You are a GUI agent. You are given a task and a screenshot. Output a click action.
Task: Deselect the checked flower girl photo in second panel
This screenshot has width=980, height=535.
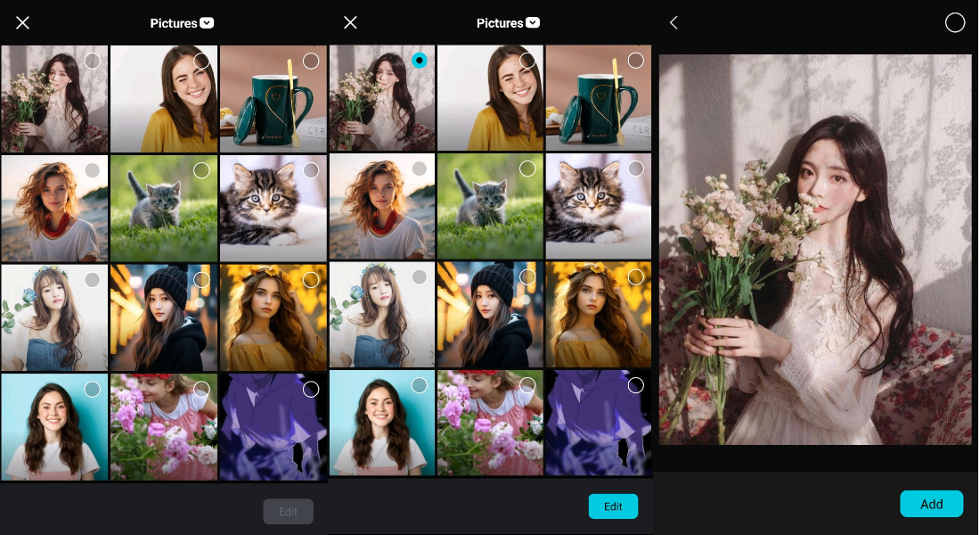[420, 60]
